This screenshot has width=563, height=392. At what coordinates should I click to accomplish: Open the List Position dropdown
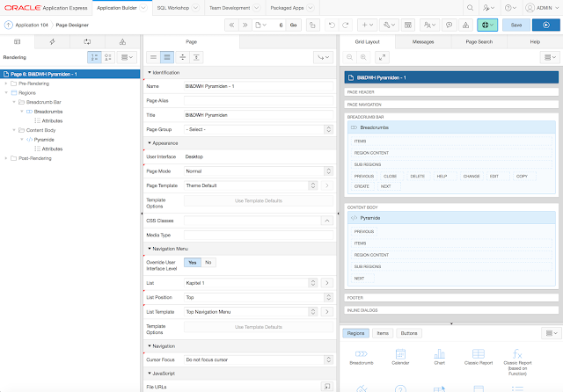[x=259, y=297]
